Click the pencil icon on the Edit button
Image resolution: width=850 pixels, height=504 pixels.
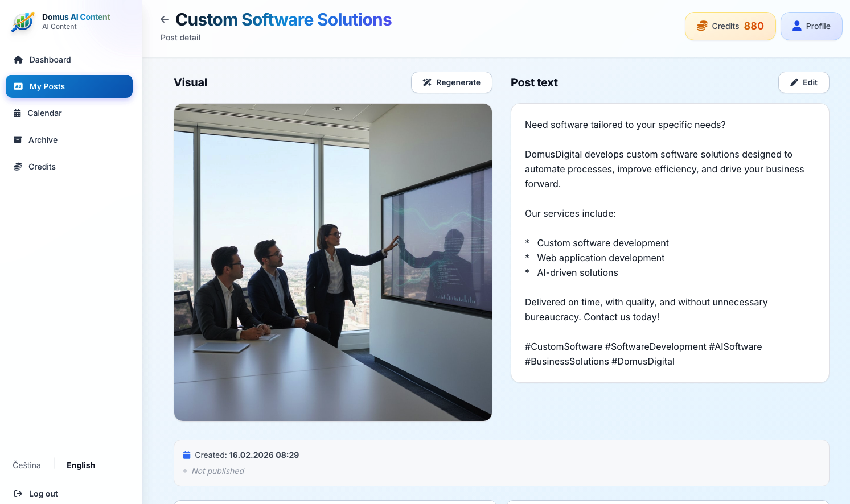pos(795,82)
